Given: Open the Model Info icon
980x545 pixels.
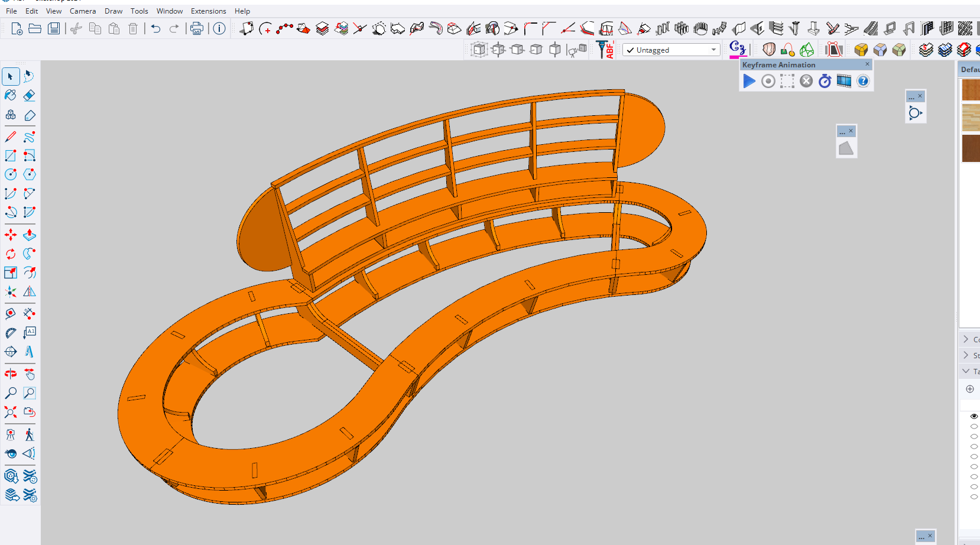Looking at the screenshot, I should (x=219, y=28).
